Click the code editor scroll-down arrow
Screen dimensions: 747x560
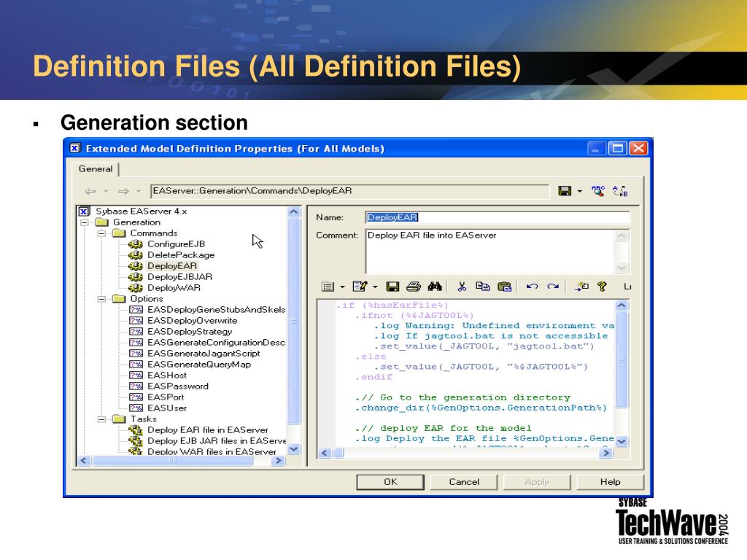622,441
